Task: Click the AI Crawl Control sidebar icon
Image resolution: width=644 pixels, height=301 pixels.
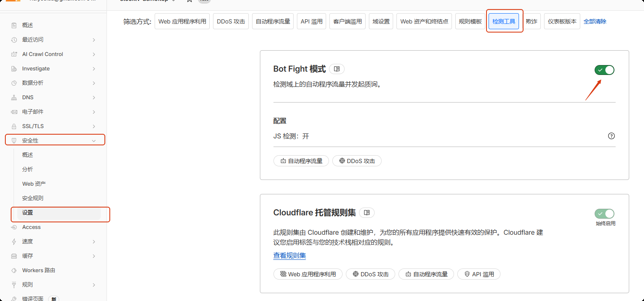Action: point(14,54)
